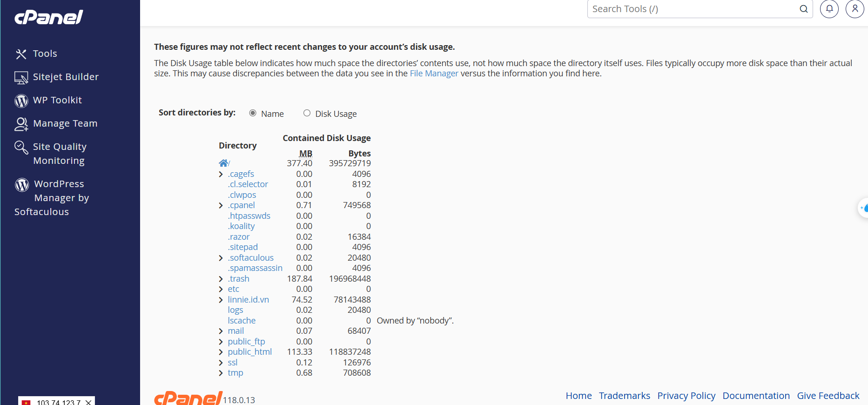868x405 pixels.
Task: Open the user account menu icon
Action: 855,9
